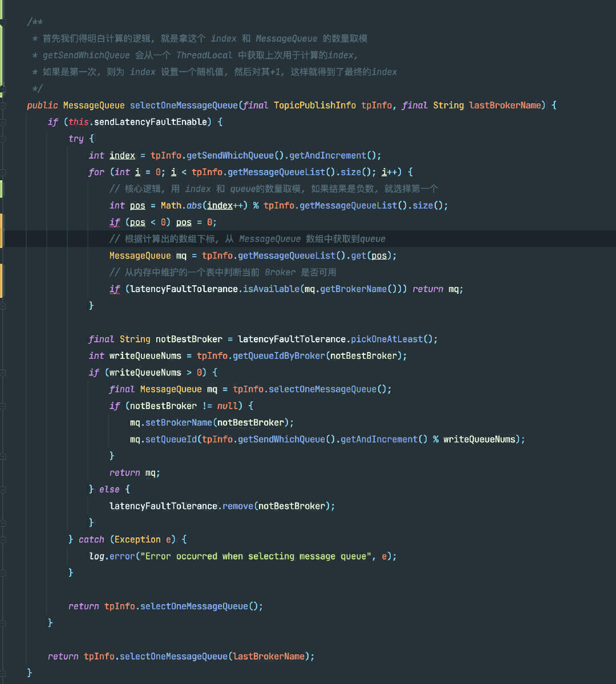Fold the writeQueueNums if block
Viewport: 616px width, 684px height.
tap(3, 373)
